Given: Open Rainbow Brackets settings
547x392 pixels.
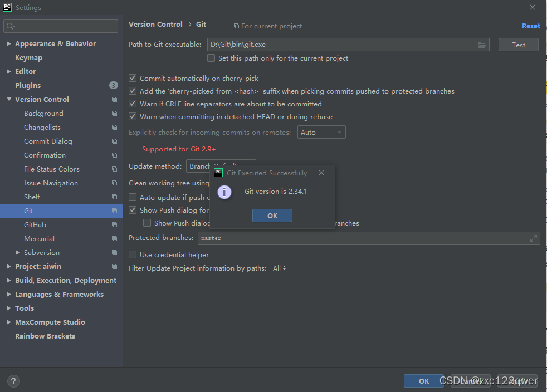Looking at the screenshot, I should 45,336.
